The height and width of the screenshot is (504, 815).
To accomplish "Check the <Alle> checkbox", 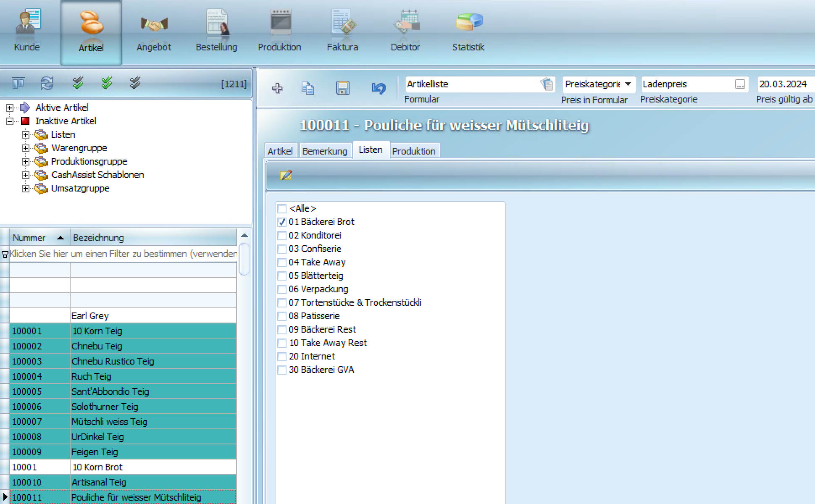I will click(282, 208).
